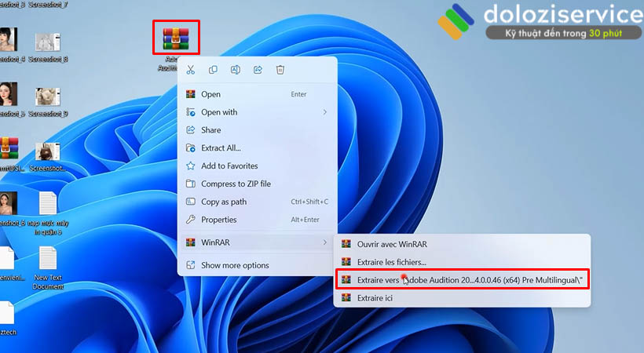
Task: Select Copy as path option
Action: tap(223, 202)
